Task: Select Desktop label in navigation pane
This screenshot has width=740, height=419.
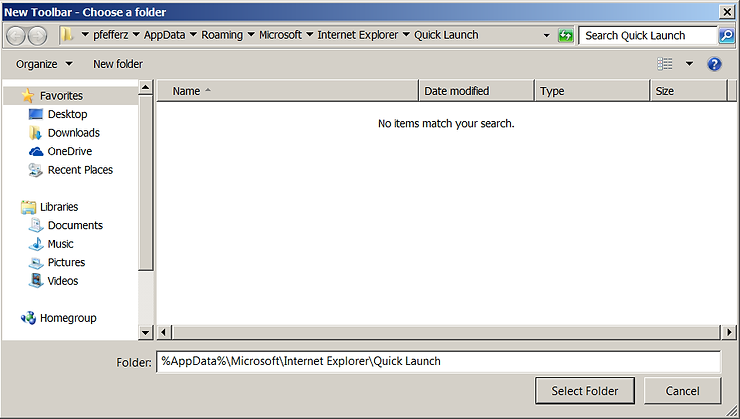Action: (x=67, y=114)
